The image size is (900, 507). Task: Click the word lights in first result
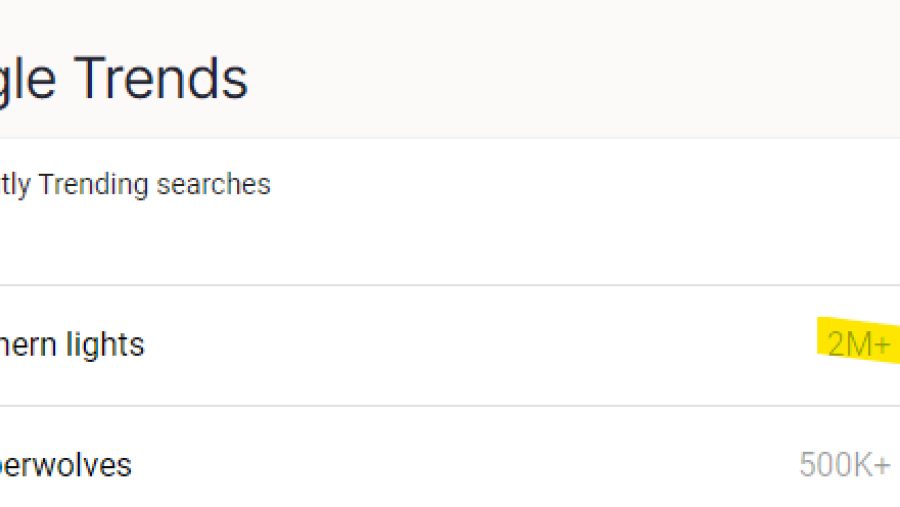106,345
